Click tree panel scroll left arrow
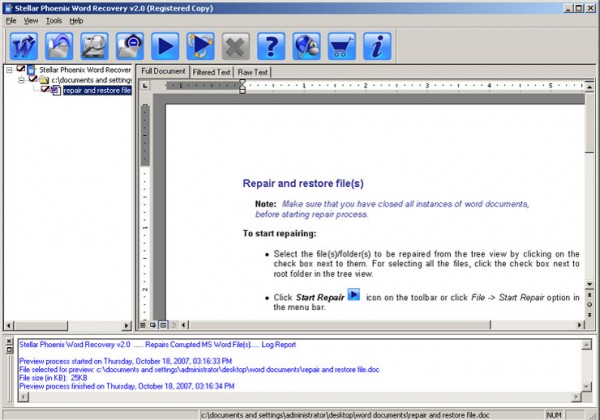 [9, 326]
